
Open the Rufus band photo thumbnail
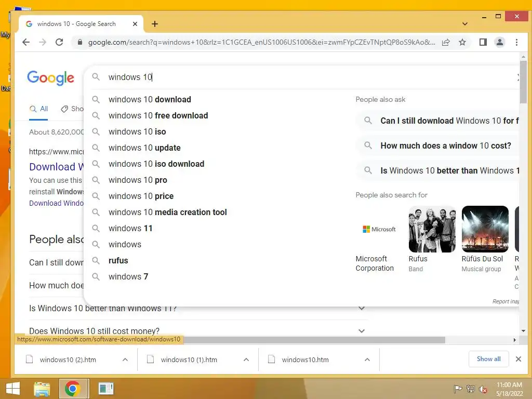(432, 229)
